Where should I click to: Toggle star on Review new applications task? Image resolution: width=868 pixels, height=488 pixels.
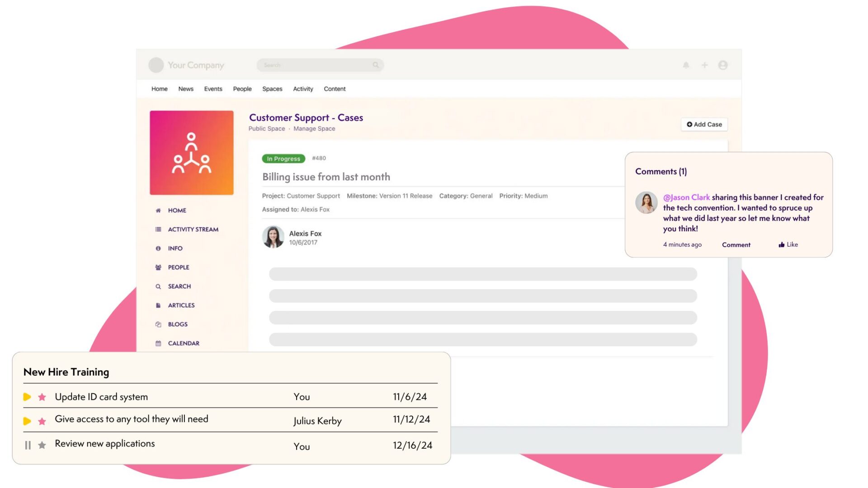(x=42, y=444)
